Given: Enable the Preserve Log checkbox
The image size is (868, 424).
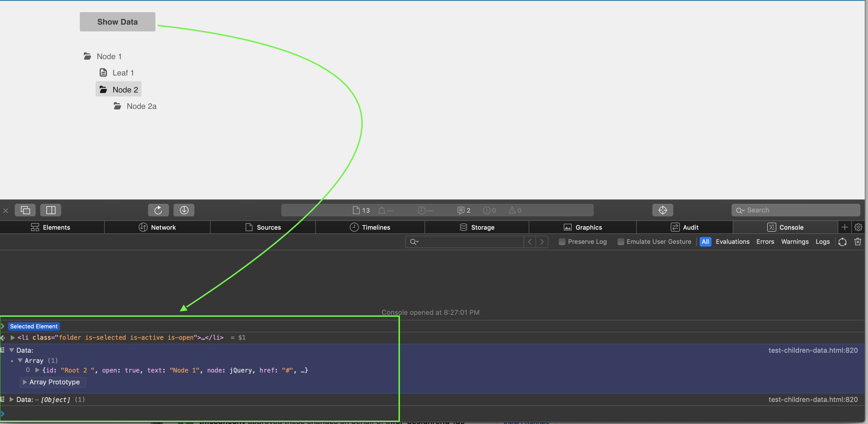Looking at the screenshot, I should pos(562,242).
